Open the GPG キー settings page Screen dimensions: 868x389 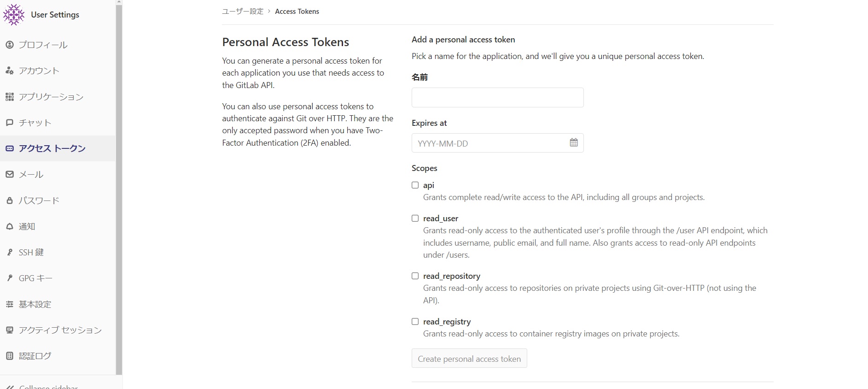click(x=35, y=278)
